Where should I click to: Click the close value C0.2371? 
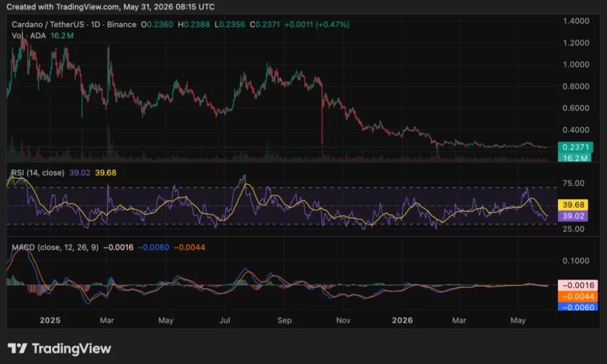click(x=265, y=24)
